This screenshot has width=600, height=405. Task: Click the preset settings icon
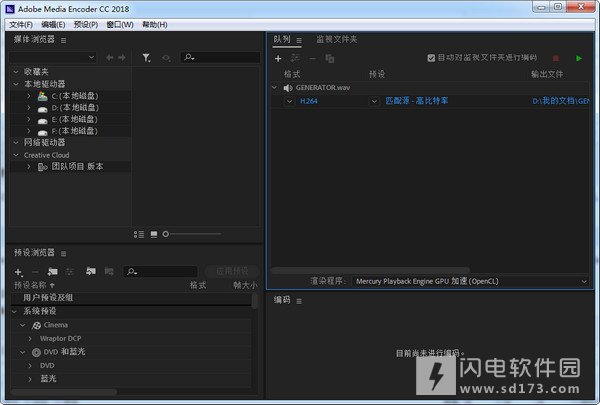tap(70, 271)
